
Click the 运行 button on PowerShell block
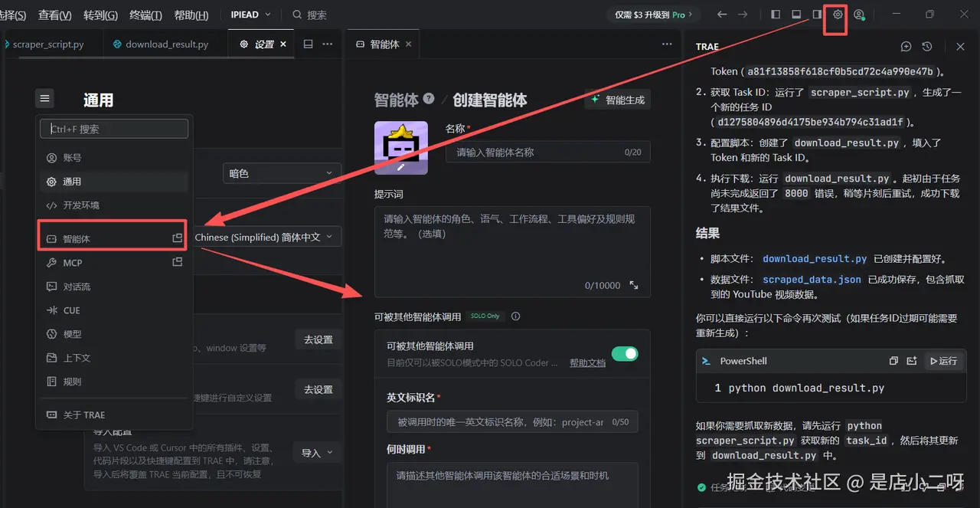[x=942, y=361]
